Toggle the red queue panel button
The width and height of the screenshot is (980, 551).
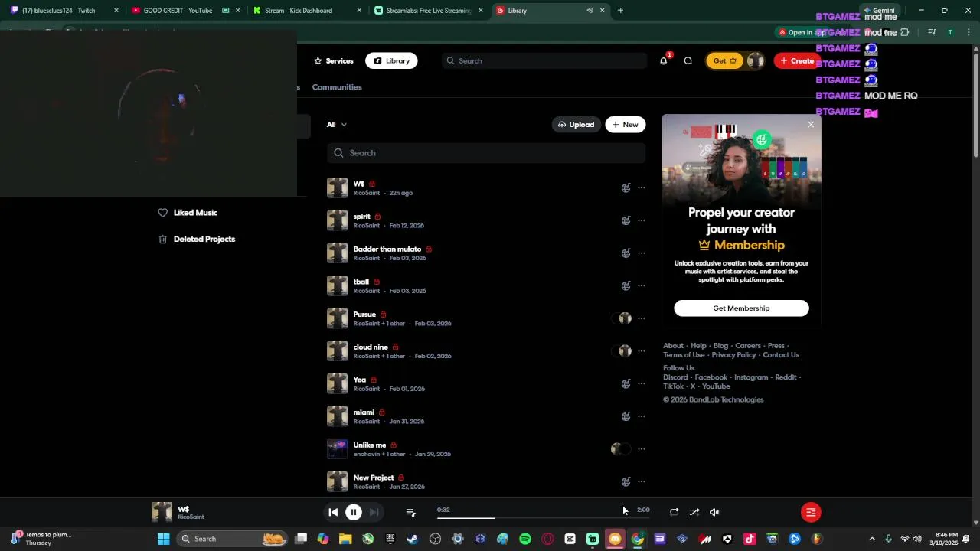811,512
